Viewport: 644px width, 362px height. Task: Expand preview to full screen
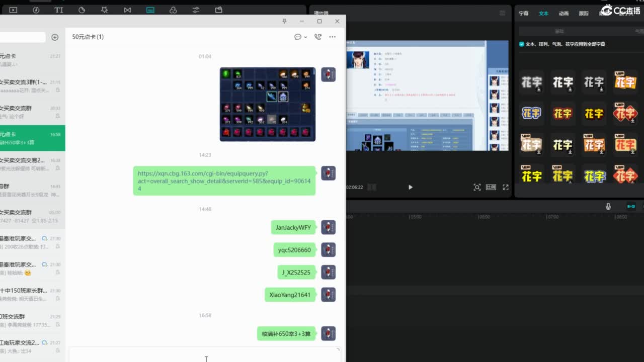[x=506, y=187]
